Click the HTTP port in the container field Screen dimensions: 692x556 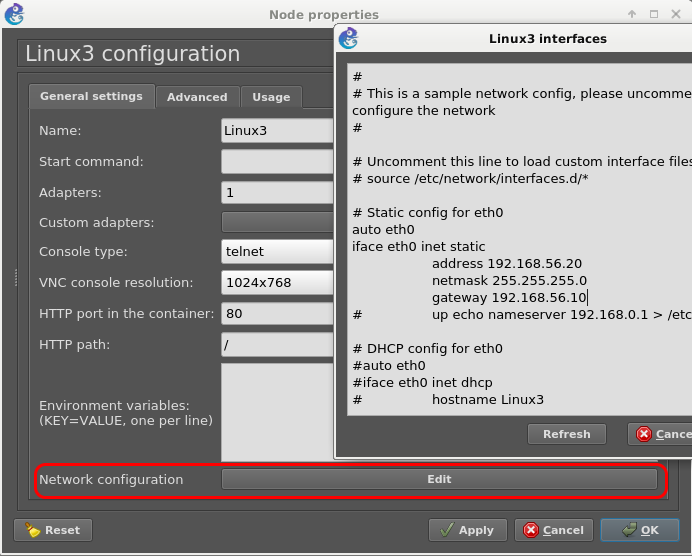click(x=277, y=313)
